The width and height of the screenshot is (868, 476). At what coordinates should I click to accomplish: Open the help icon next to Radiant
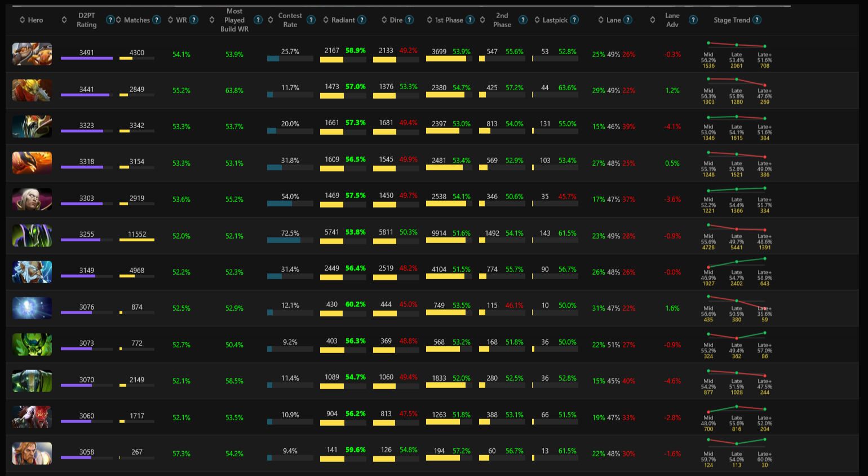tap(362, 20)
